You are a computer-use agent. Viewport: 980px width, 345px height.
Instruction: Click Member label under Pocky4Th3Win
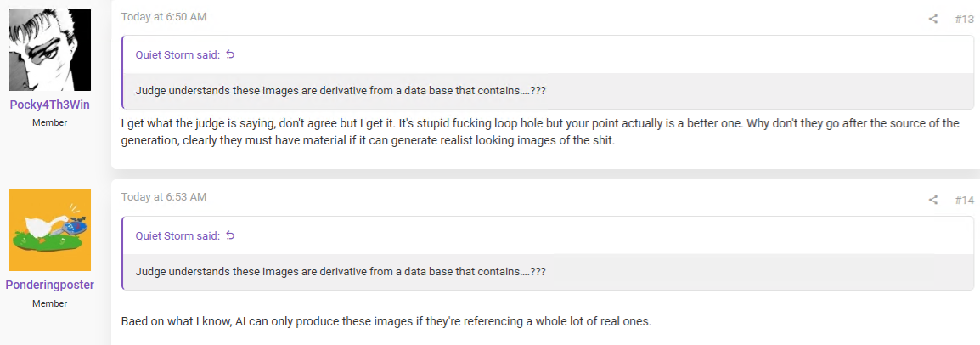[x=50, y=122]
